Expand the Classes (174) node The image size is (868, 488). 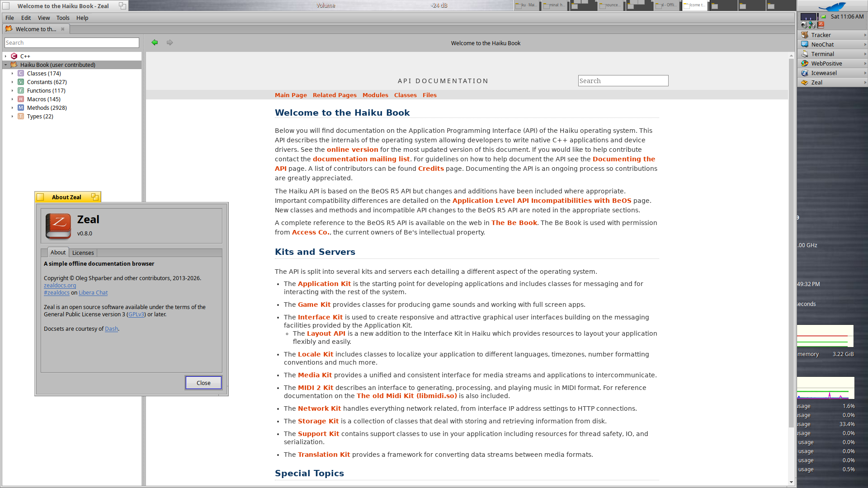(12, 73)
